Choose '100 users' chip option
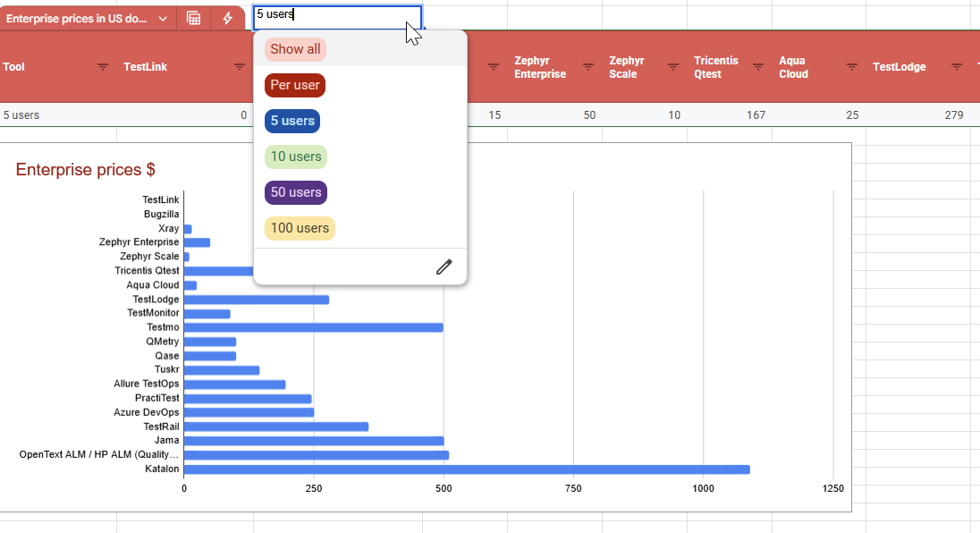 300,227
